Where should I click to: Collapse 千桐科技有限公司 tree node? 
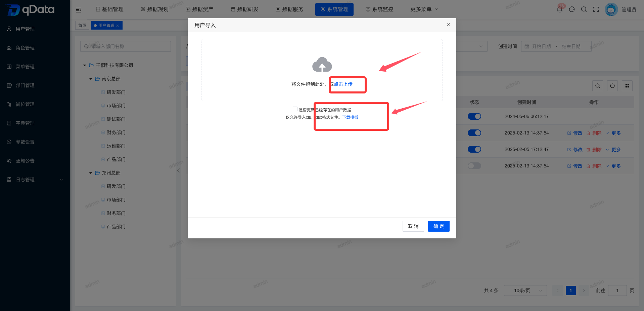coord(85,65)
